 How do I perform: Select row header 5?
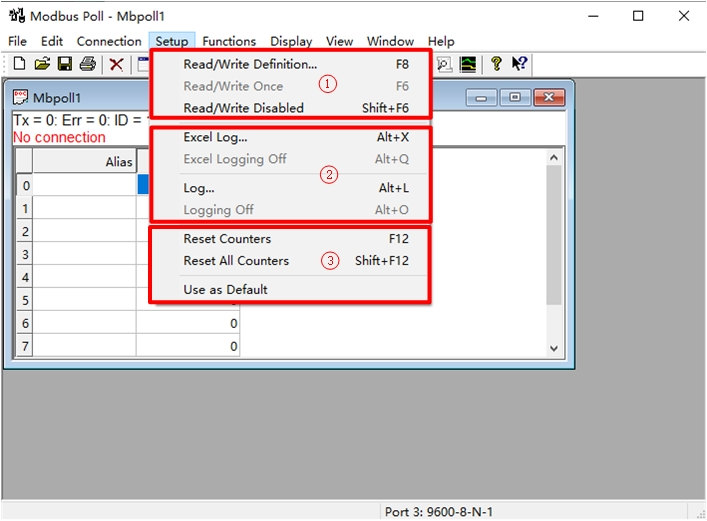click(25, 300)
